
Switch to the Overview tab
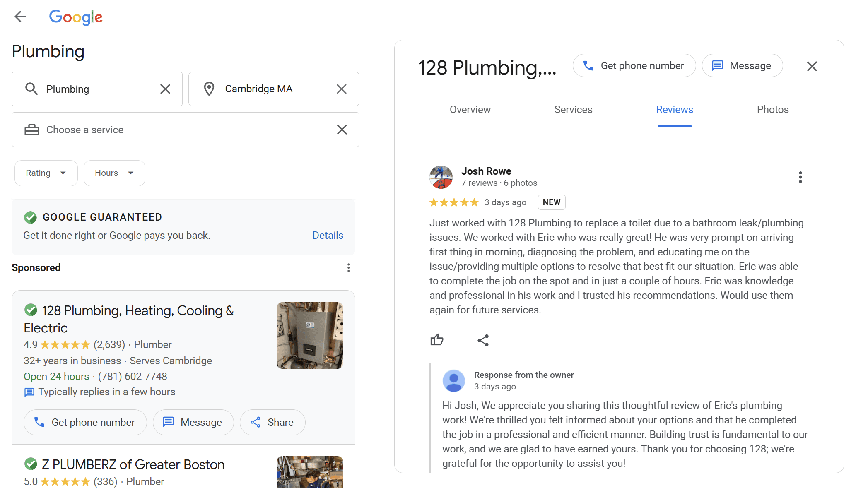(x=470, y=110)
